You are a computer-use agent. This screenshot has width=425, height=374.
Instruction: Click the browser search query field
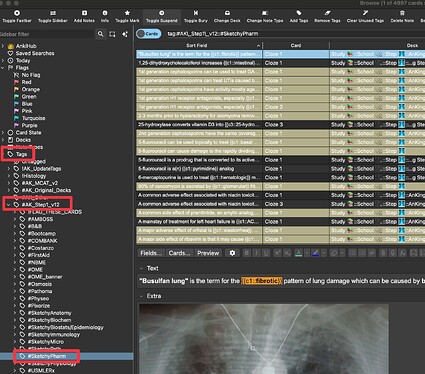[x=295, y=34]
